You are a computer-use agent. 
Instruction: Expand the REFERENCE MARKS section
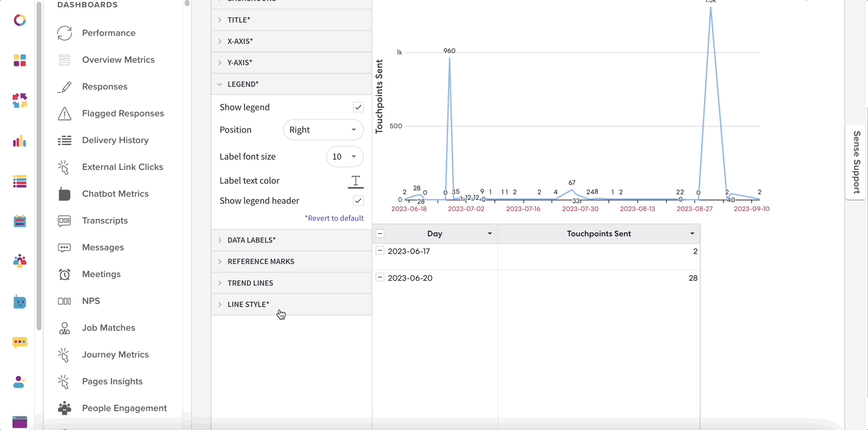(291, 261)
